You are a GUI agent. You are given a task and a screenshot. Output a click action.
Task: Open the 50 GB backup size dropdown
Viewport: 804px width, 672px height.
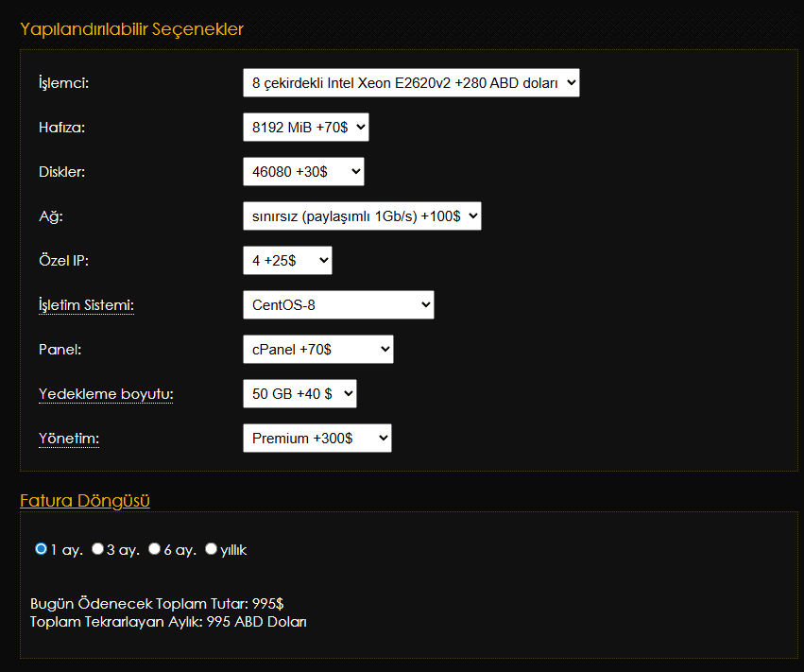click(x=299, y=394)
